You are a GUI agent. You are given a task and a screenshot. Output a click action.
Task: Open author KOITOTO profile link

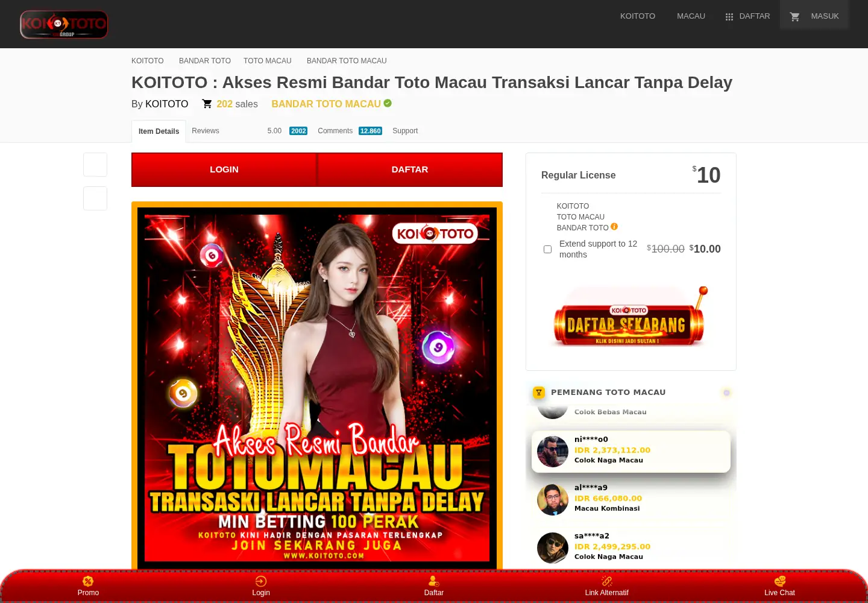point(167,104)
